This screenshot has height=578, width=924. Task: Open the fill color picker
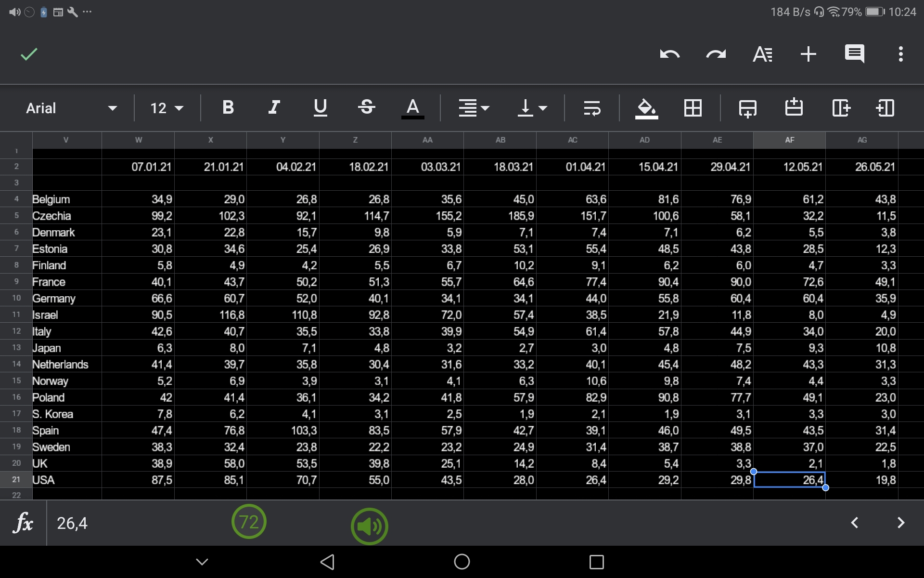[x=646, y=108]
